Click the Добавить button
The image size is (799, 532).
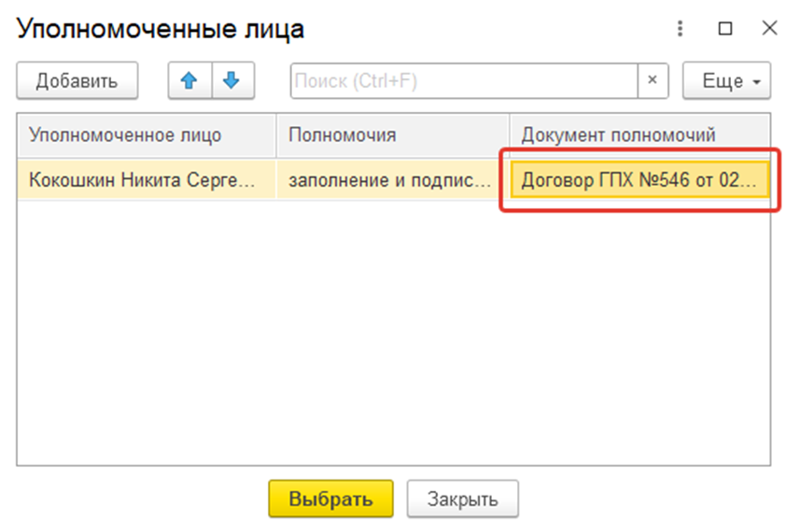click(77, 80)
